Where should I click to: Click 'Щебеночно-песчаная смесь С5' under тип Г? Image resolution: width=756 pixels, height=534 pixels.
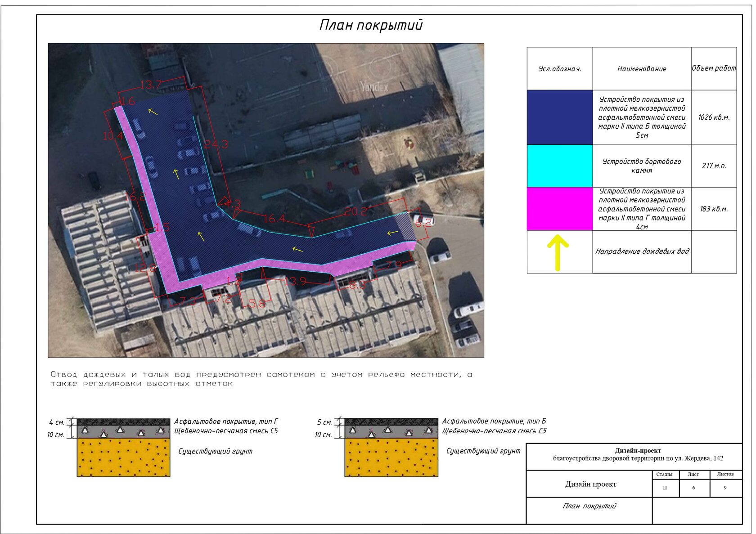click(x=226, y=431)
